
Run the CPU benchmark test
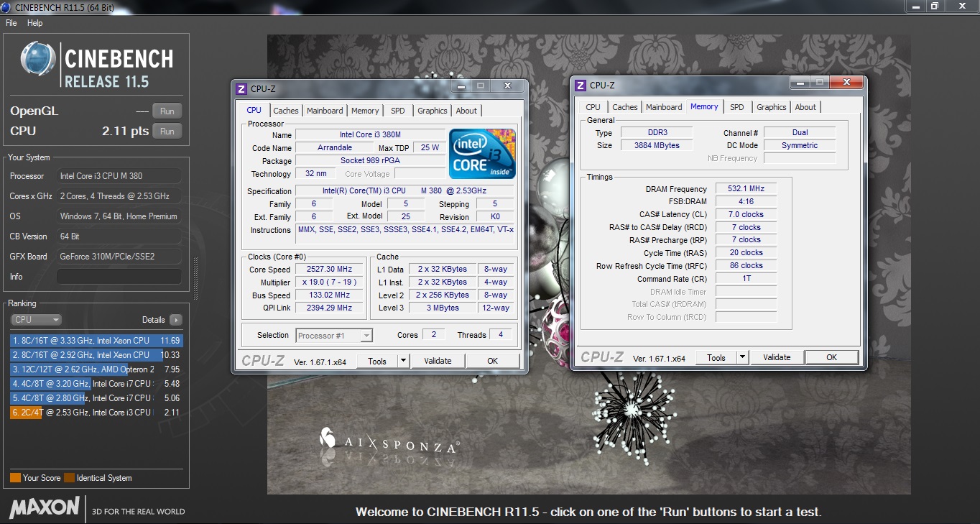tap(167, 132)
